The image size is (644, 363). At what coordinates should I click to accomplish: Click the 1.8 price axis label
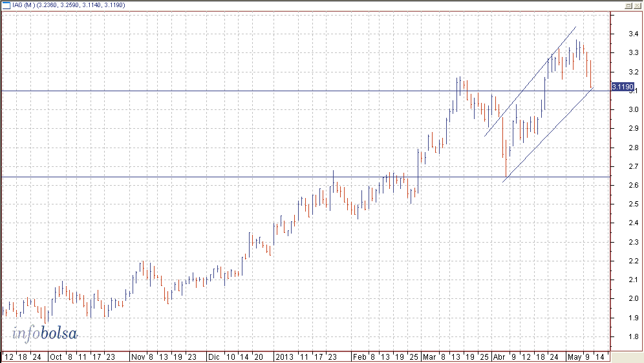pos(633,336)
